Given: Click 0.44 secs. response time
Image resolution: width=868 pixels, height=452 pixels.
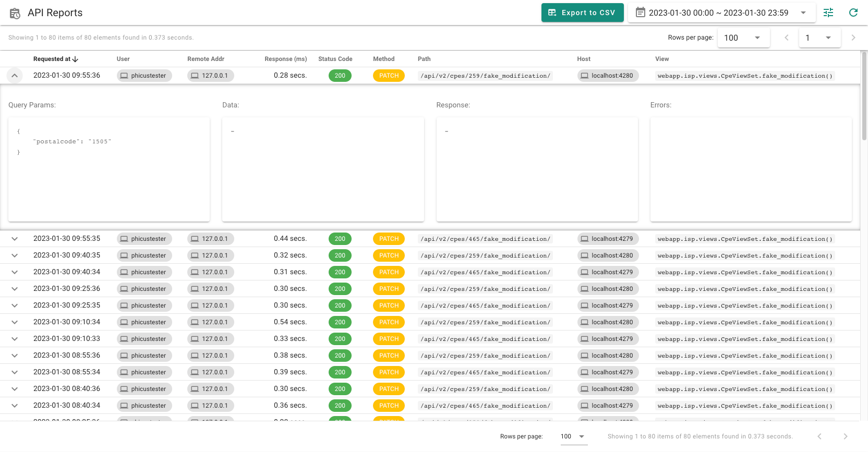Looking at the screenshot, I should pos(290,239).
